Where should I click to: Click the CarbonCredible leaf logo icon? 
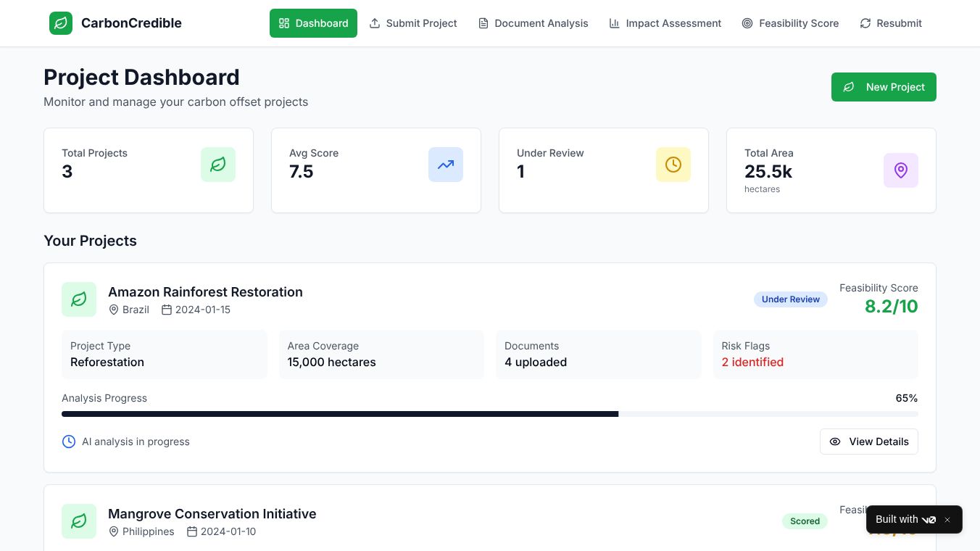[x=61, y=23]
